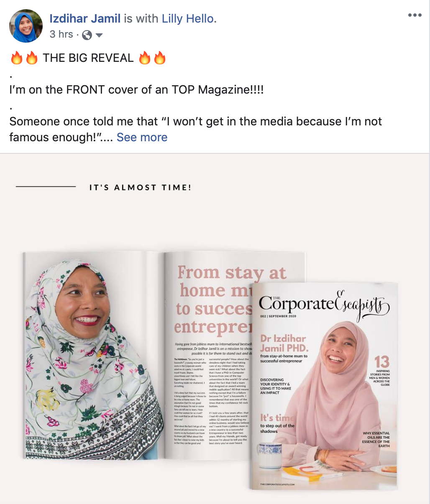Open the post via 3 hrs timestamp
Screen dimensions: 430x504
61,34
